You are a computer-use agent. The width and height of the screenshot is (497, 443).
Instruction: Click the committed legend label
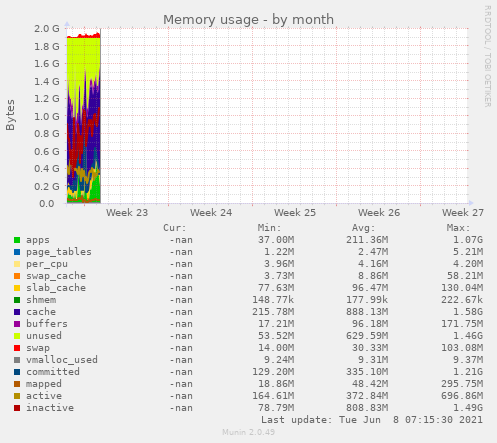tap(53, 372)
